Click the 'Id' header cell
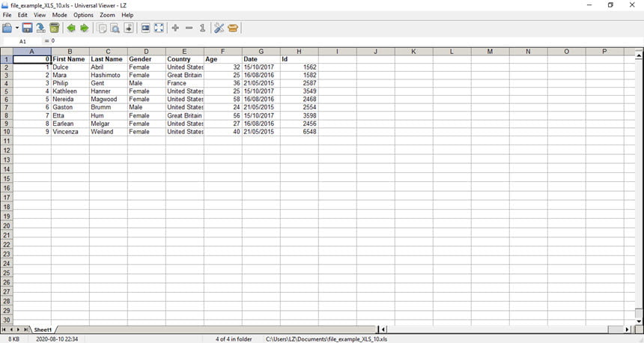644x343 pixels. coord(300,59)
